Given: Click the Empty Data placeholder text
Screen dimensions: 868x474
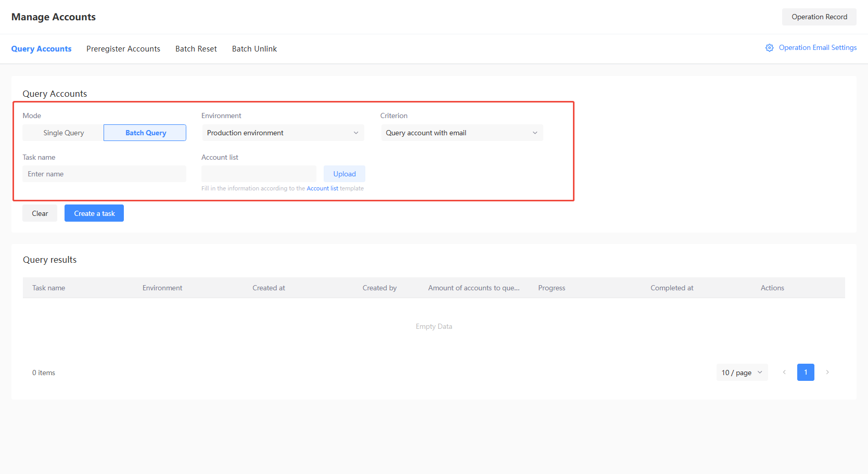Looking at the screenshot, I should pyautogui.click(x=434, y=326).
